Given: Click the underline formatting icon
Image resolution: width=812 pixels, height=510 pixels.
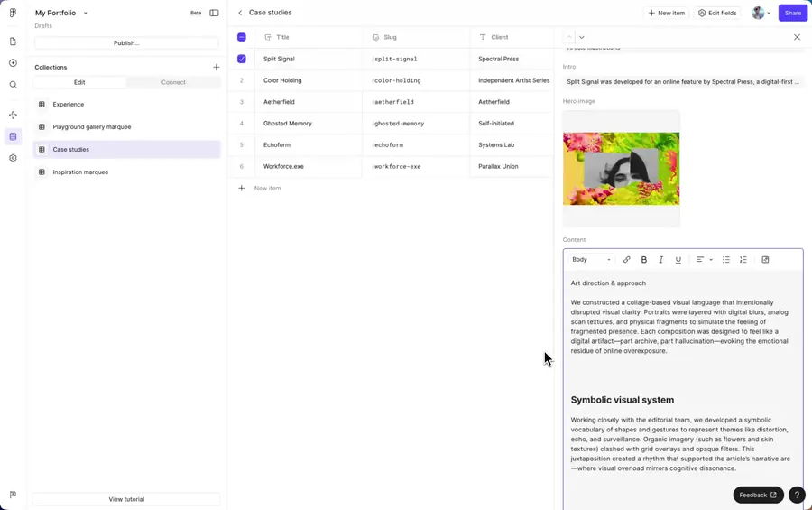Looking at the screenshot, I should (x=678, y=260).
